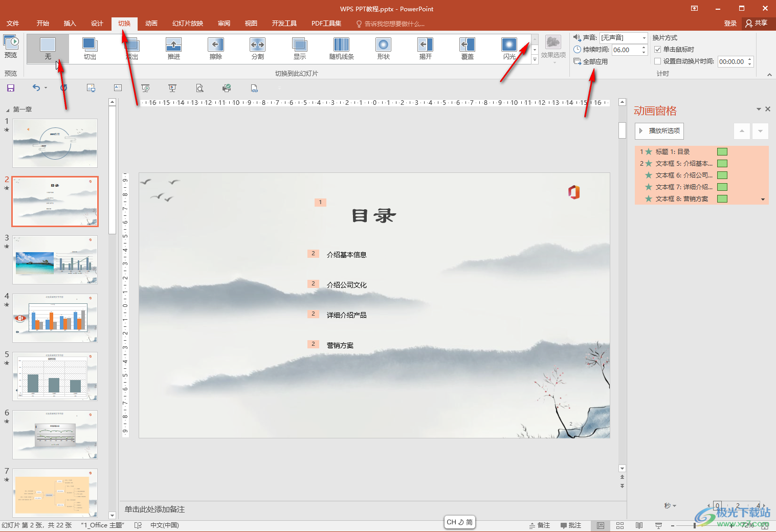776x532 pixels.
Task: Switch to normal view icon
Action: click(601, 525)
